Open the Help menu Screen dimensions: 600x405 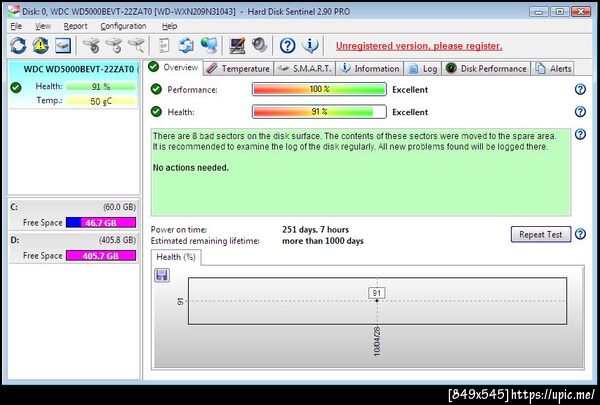tap(169, 26)
